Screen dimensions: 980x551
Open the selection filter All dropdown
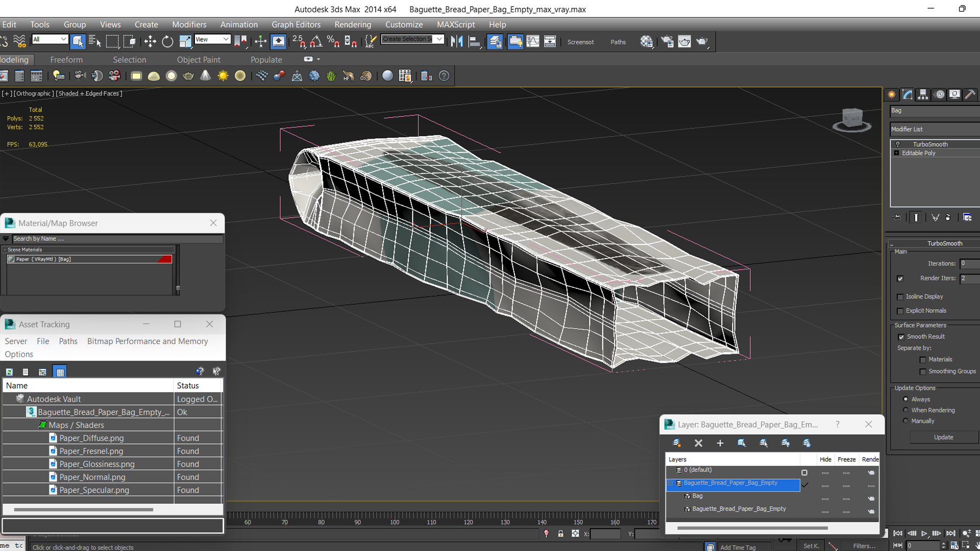[50, 39]
